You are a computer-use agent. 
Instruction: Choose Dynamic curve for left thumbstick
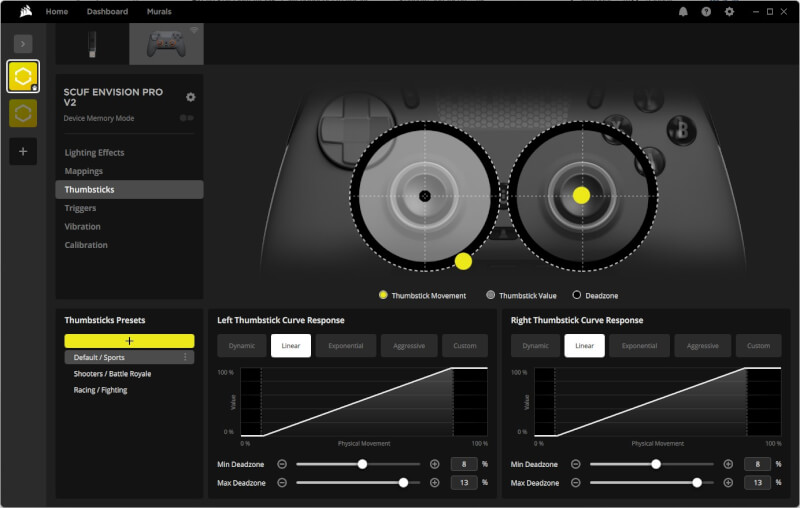coord(242,346)
